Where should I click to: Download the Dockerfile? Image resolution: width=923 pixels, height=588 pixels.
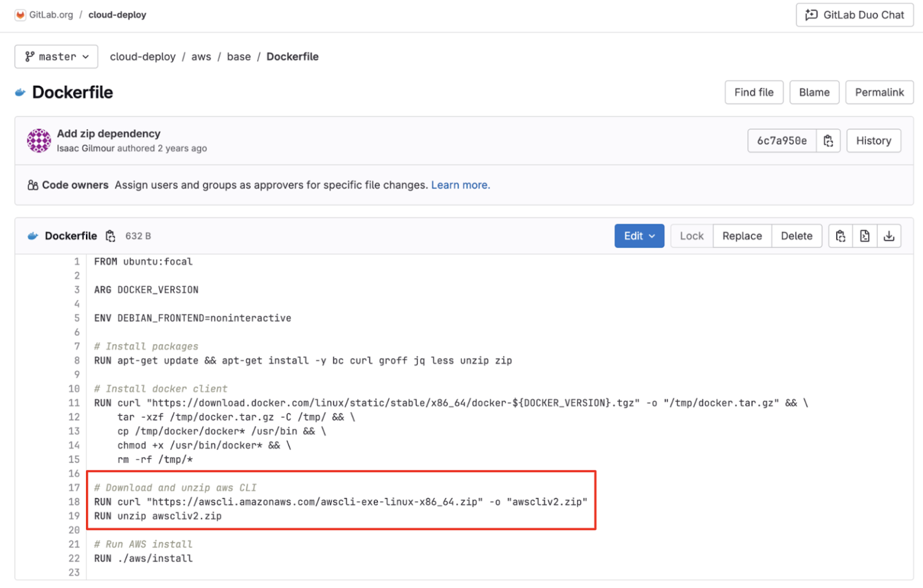[x=889, y=235]
